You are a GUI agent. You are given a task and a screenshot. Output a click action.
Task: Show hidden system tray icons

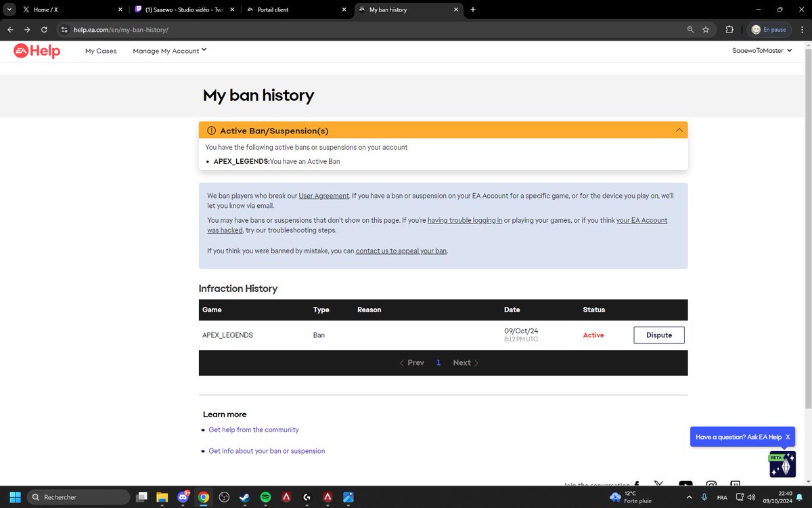click(x=687, y=496)
